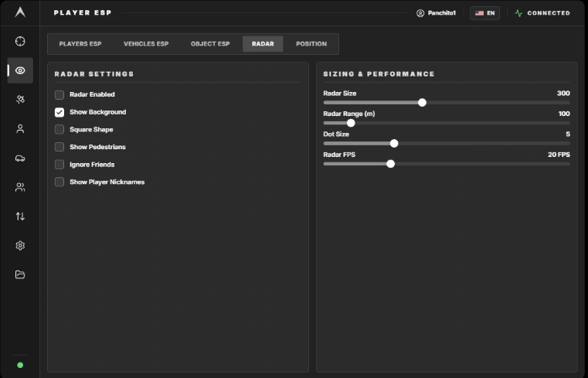Click the Sizing & Performance heading
This screenshot has width=588, height=378.
(379, 74)
